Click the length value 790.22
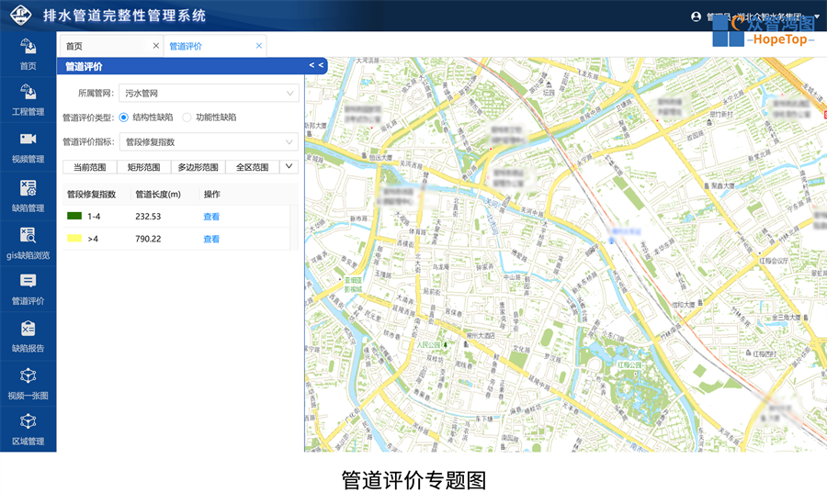The image size is (827, 504). (x=148, y=239)
